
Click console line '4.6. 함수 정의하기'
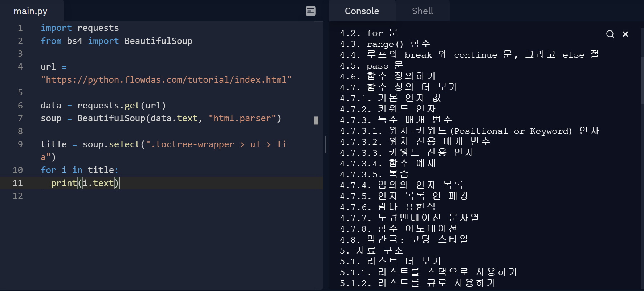(x=388, y=77)
